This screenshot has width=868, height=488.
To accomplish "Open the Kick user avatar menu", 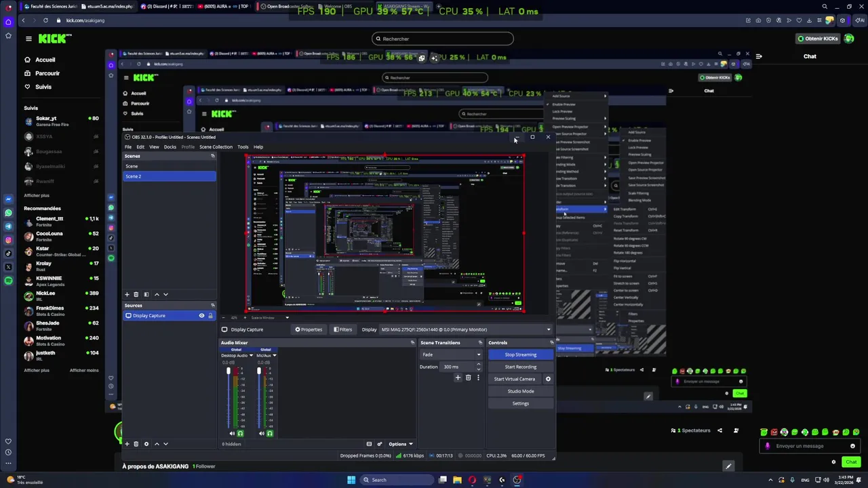I will click(849, 39).
